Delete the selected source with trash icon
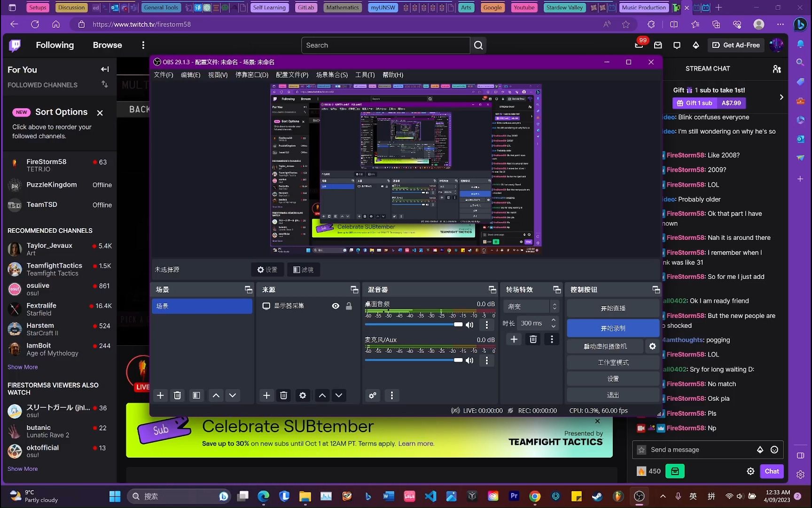Viewport: 812px width, 508px height. (284, 396)
